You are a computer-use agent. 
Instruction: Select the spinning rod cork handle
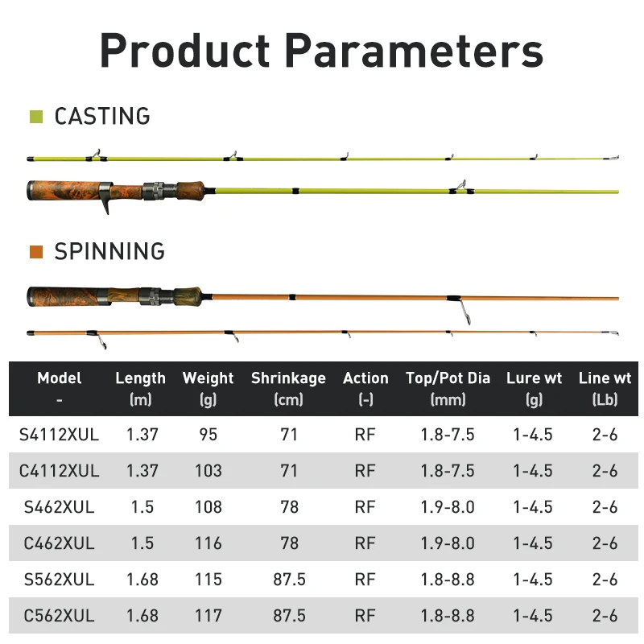(115, 296)
